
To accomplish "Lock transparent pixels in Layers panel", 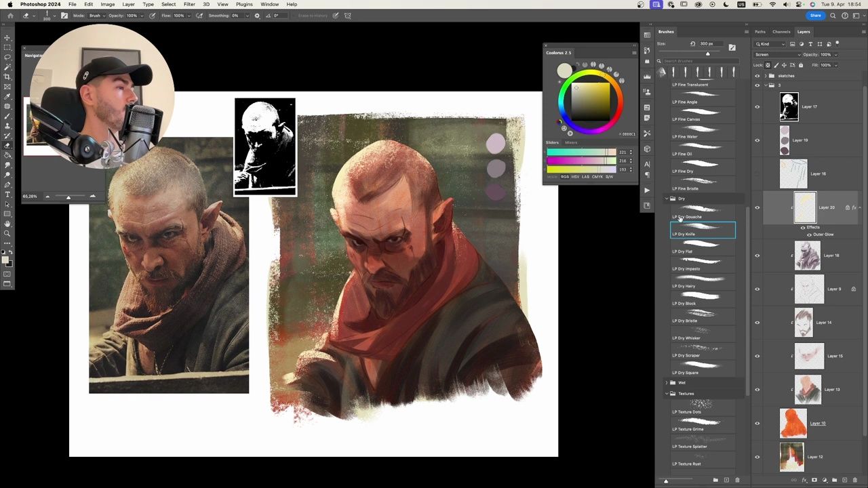I will [768, 65].
